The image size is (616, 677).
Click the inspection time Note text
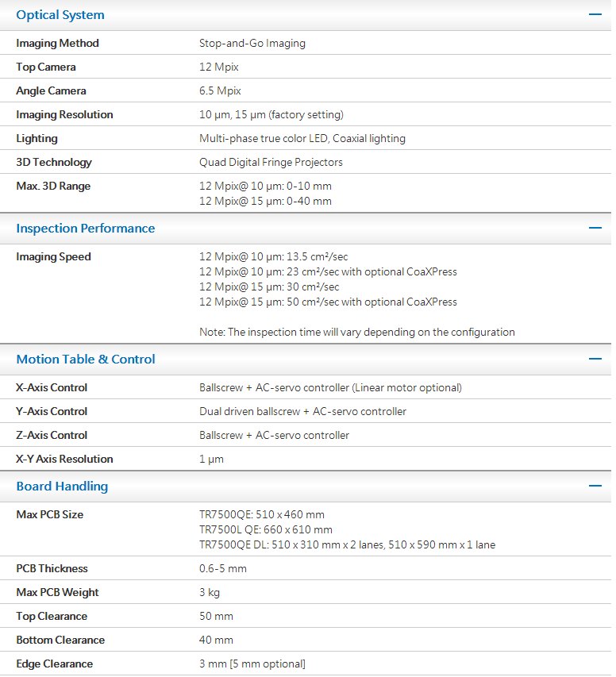(356, 333)
